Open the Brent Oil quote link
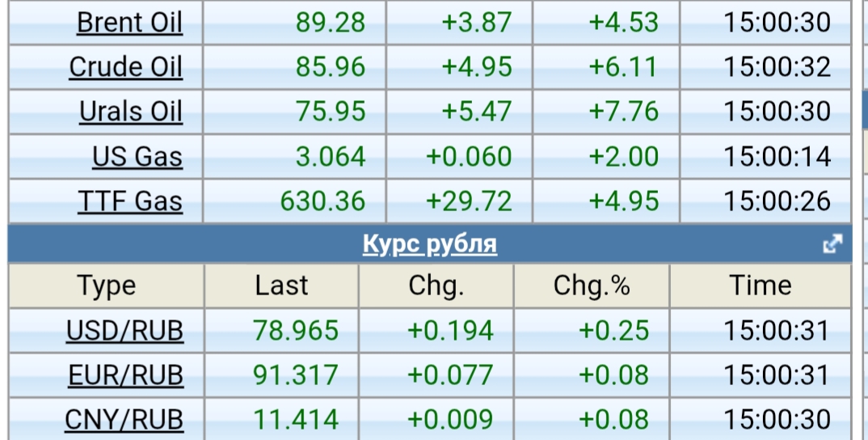868x440 pixels. tap(129, 23)
